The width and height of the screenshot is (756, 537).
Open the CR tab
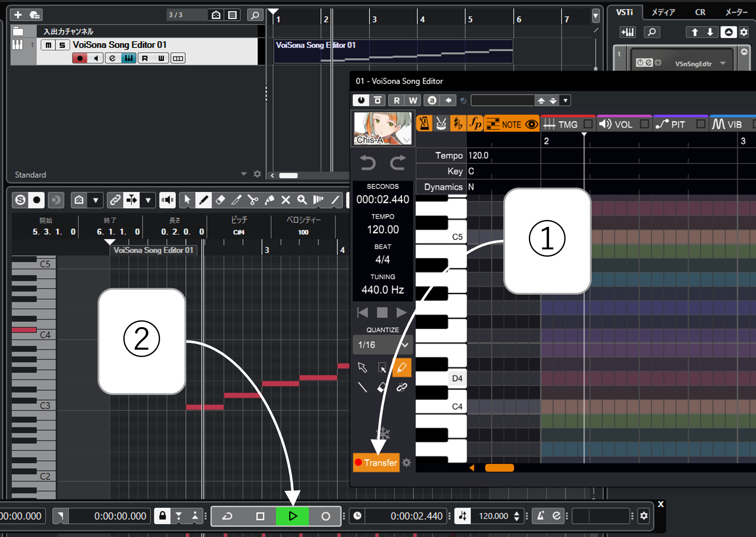[700, 12]
